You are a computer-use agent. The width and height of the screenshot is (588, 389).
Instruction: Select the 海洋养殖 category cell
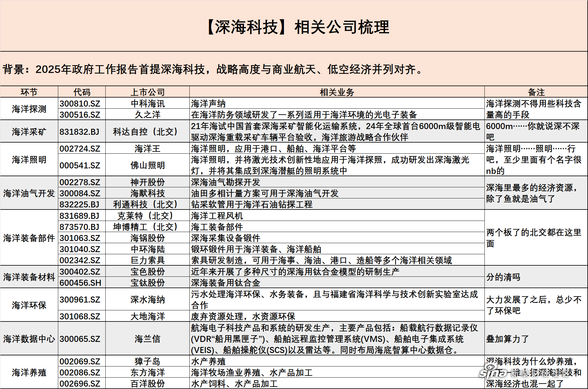[29, 372]
